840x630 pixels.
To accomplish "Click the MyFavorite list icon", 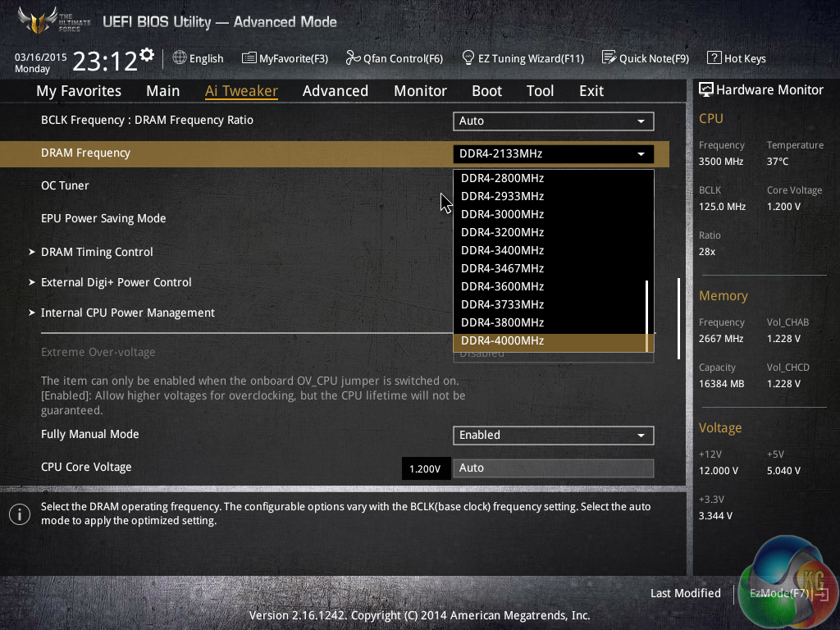I will (249, 58).
